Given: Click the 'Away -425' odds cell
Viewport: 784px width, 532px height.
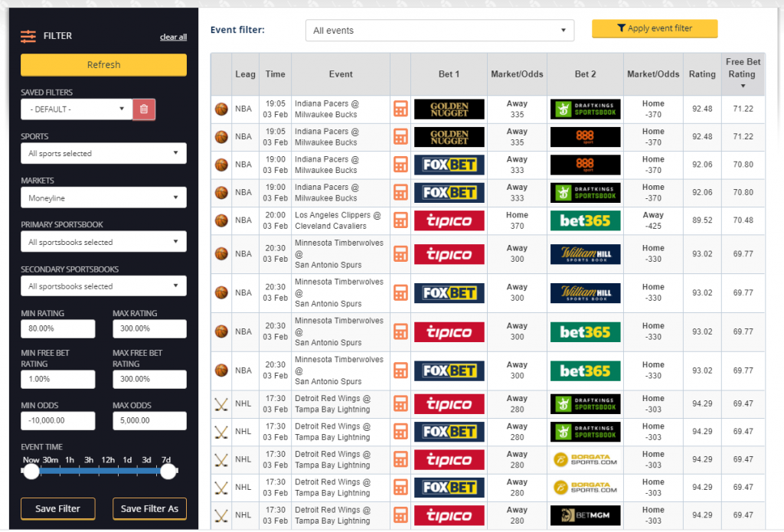Looking at the screenshot, I should point(653,220).
